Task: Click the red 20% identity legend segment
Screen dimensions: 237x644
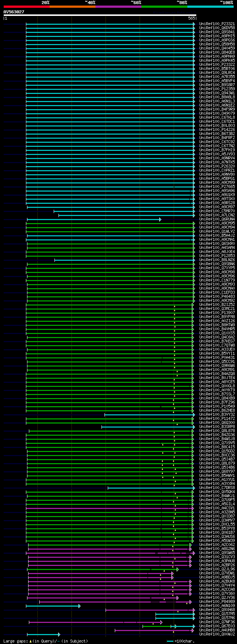Action: tap(26, 6)
